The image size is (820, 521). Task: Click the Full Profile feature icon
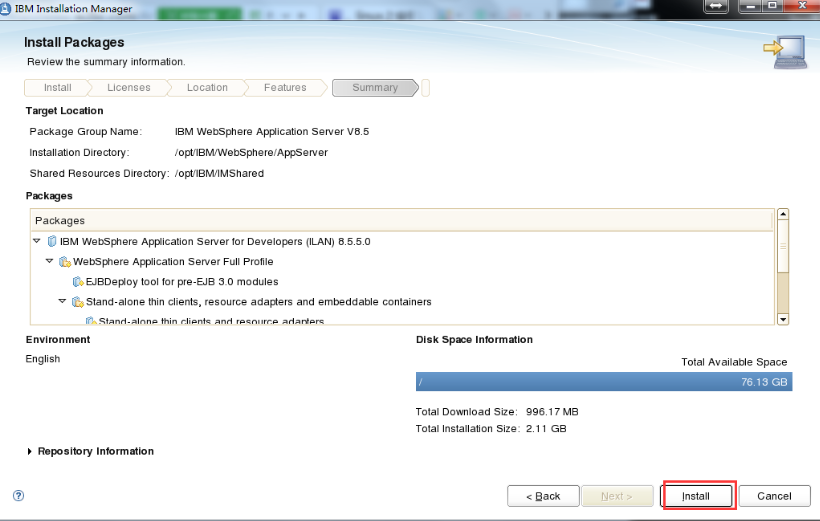[x=65, y=262]
